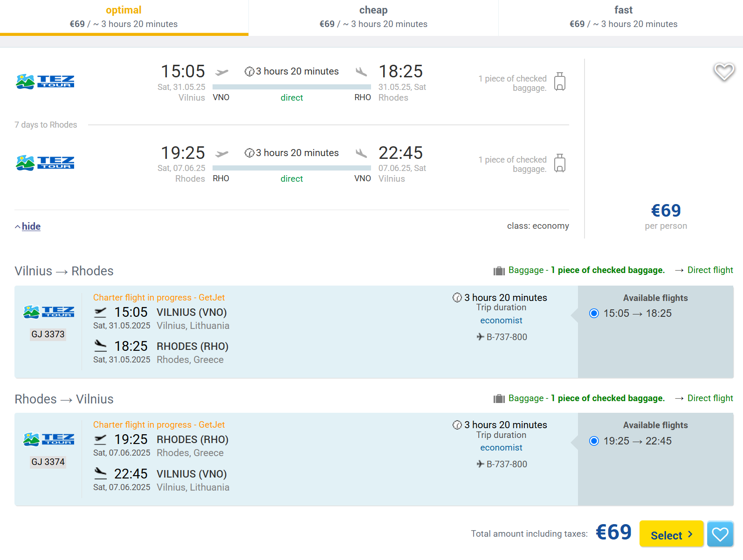Viewport: 743px width, 560px height.
Task: Switch to the fast tab
Action: click(623, 17)
